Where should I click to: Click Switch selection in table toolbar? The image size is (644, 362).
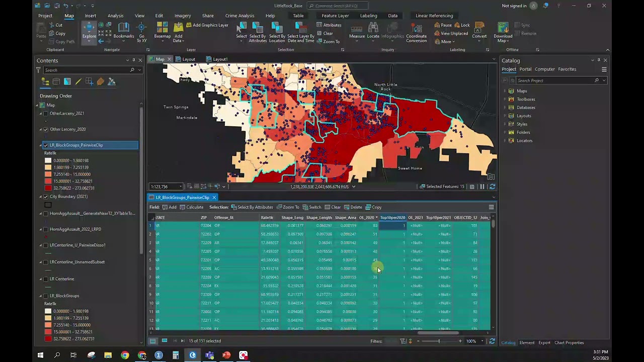[x=311, y=207]
